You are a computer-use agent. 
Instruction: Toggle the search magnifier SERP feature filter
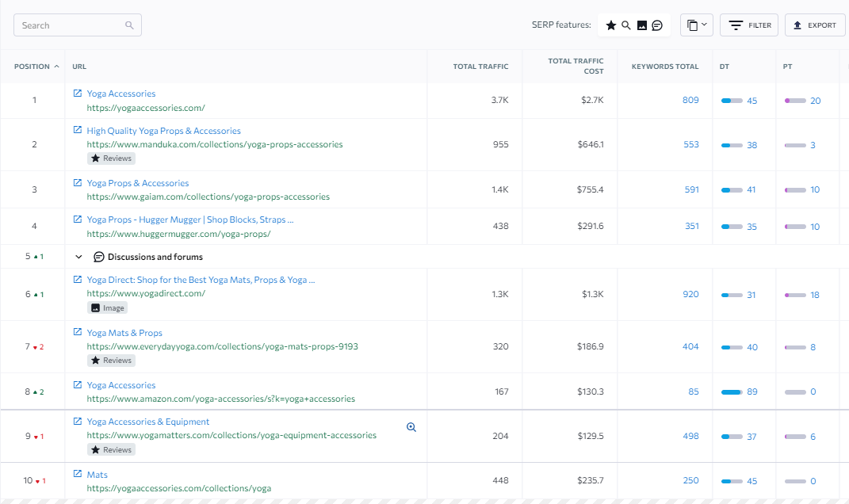tap(626, 25)
